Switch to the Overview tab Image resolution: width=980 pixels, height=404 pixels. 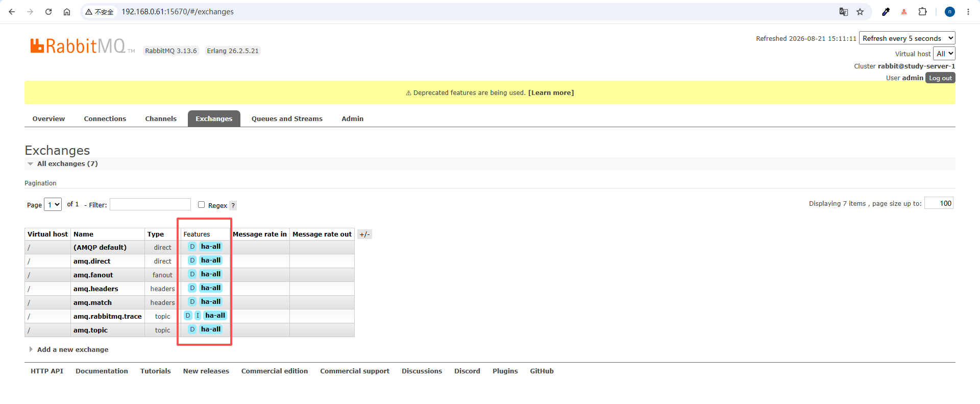coord(48,119)
